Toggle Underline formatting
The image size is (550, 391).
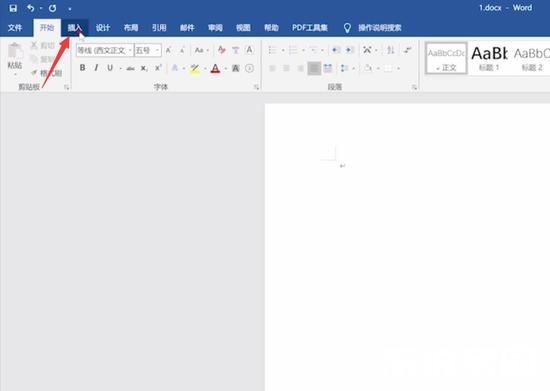coord(110,68)
